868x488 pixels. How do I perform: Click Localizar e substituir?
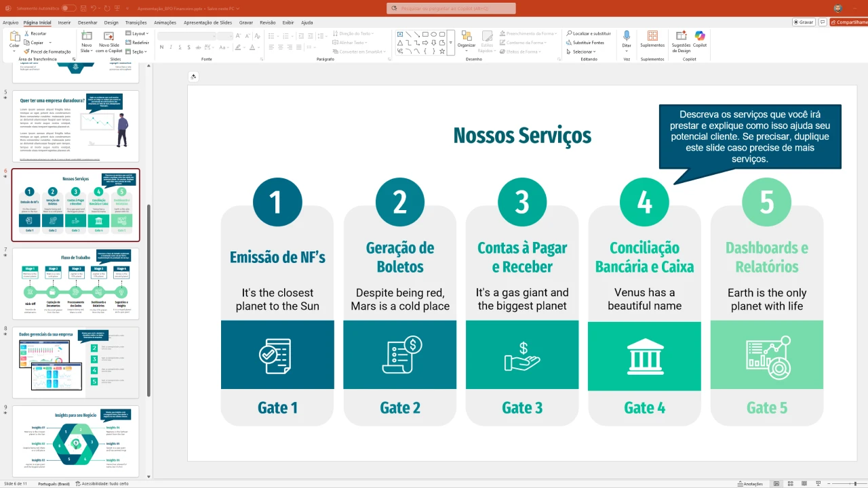click(x=589, y=33)
